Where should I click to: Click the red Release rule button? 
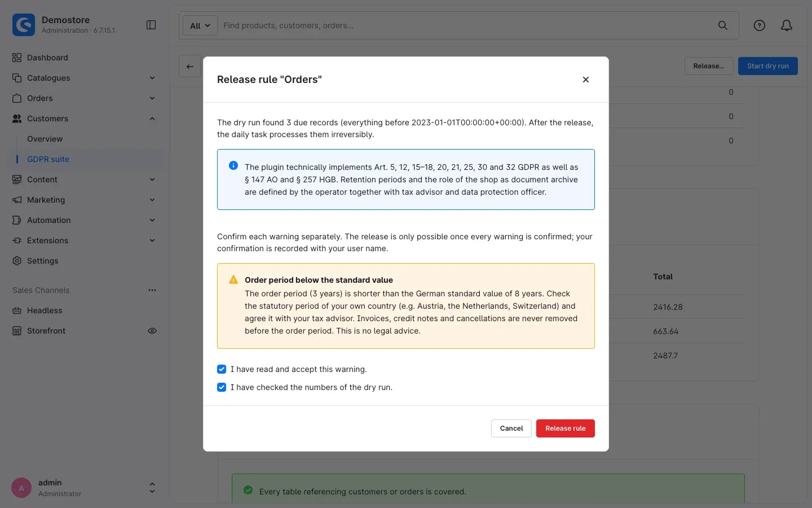[566, 428]
